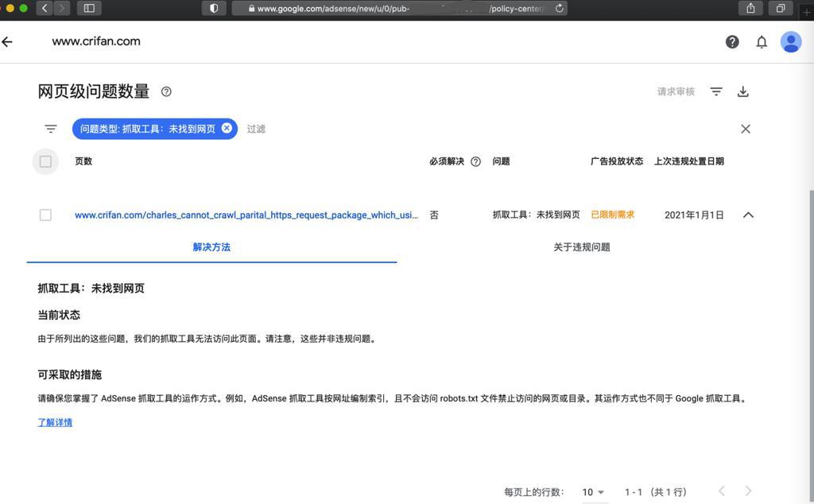Open the help question mark icon in header
The height and width of the screenshot is (504, 814).
click(732, 42)
